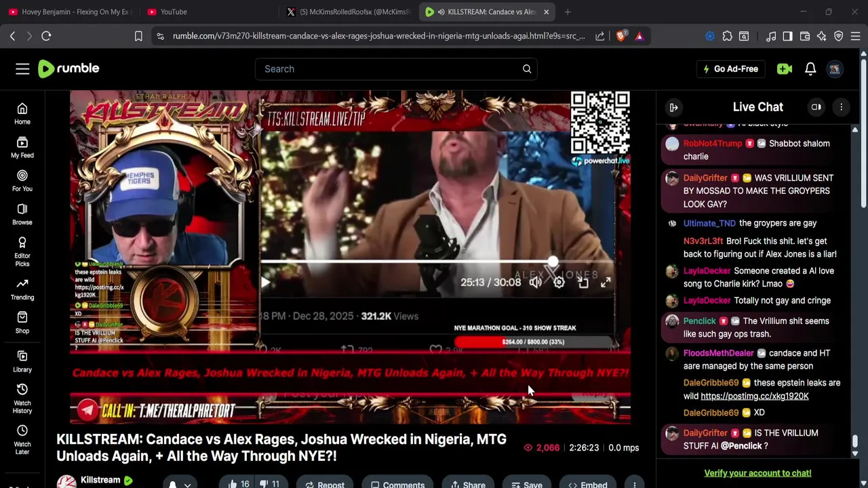This screenshot has height=488, width=868.
Task: Go back to previous page
Action: pos(12,36)
